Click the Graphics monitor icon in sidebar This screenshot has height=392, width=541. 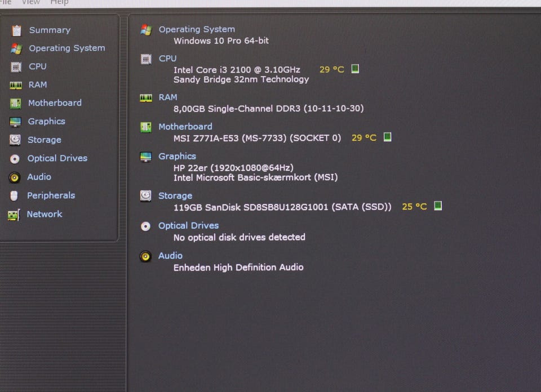point(15,122)
